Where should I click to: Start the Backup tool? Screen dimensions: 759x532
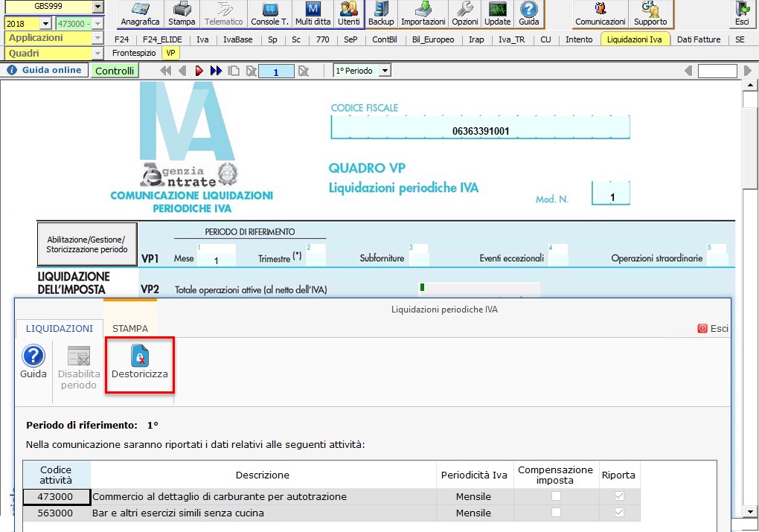381,14
